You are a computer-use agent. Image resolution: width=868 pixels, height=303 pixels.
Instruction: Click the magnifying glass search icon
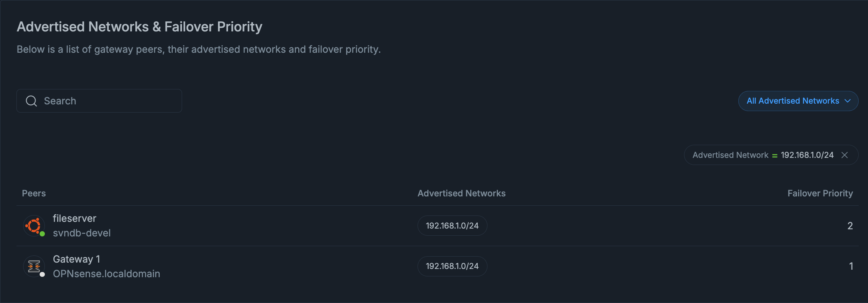click(31, 101)
